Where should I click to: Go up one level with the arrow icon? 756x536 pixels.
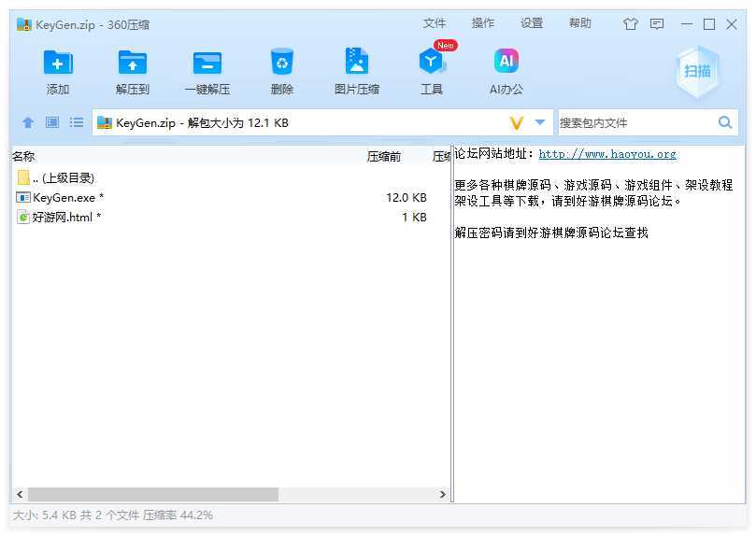point(28,122)
